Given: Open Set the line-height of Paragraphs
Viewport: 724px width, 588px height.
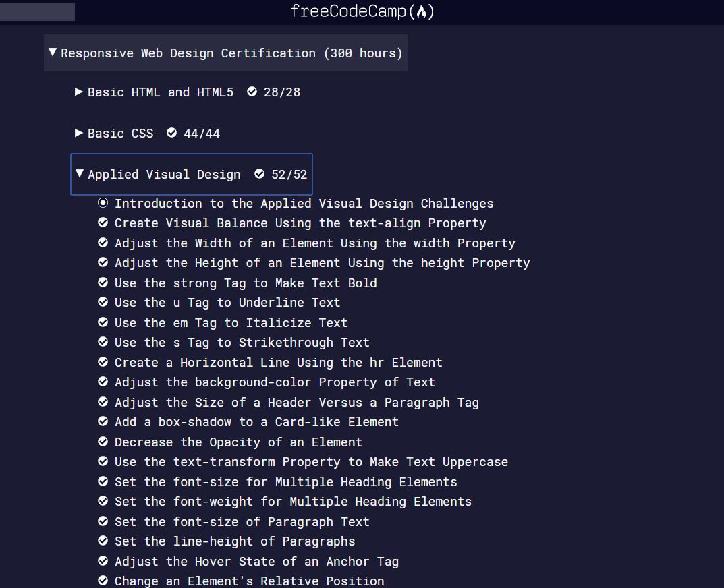Looking at the screenshot, I should pyautogui.click(x=235, y=541).
